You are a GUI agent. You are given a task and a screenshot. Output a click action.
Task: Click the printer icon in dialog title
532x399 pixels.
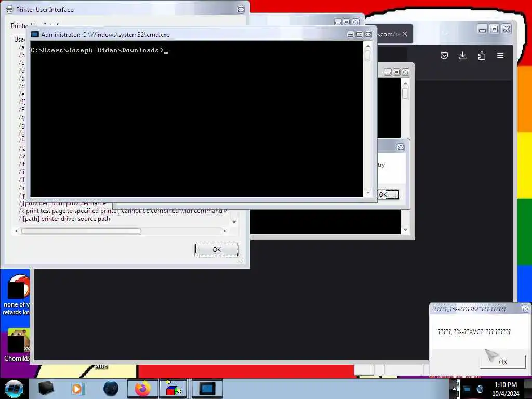tap(10, 9)
